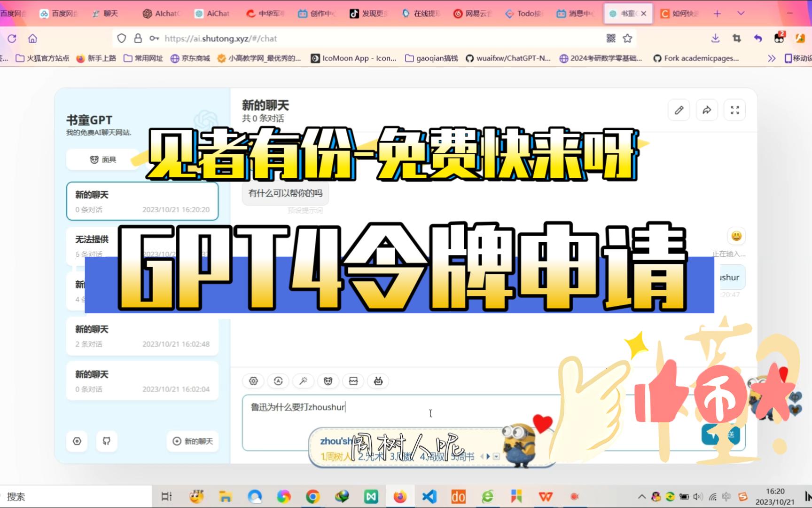Switch to the 网易云 browser tab
The height and width of the screenshot is (508, 812).
point(472,14)
